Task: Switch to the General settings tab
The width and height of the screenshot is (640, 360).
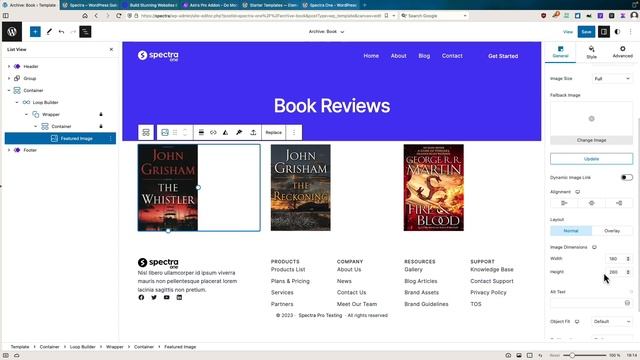Action: (x=560, y=52)
